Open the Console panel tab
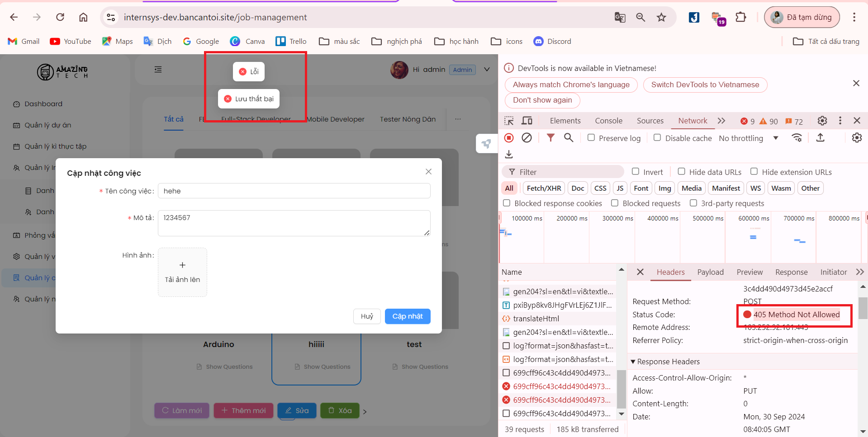Image resolution: width=868 pixels, height=437 pixels. [x=608, y=121]
